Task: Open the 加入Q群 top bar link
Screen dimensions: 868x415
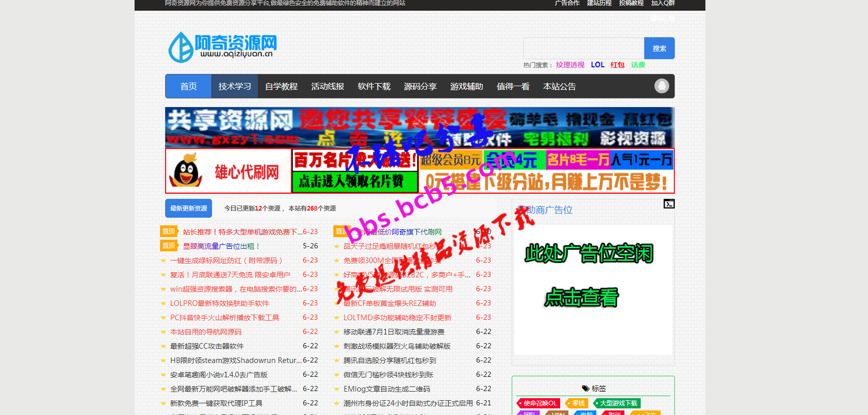Action: click(663, 3)
